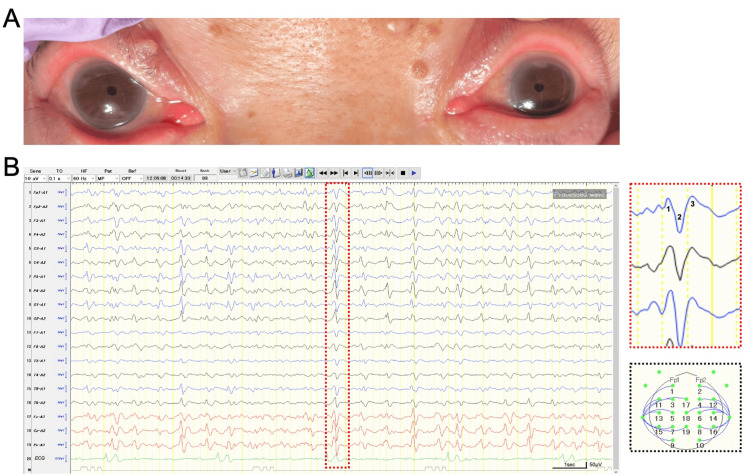Click the epoch number field showing 99
The image size is (750, 476).
point(204,178)
